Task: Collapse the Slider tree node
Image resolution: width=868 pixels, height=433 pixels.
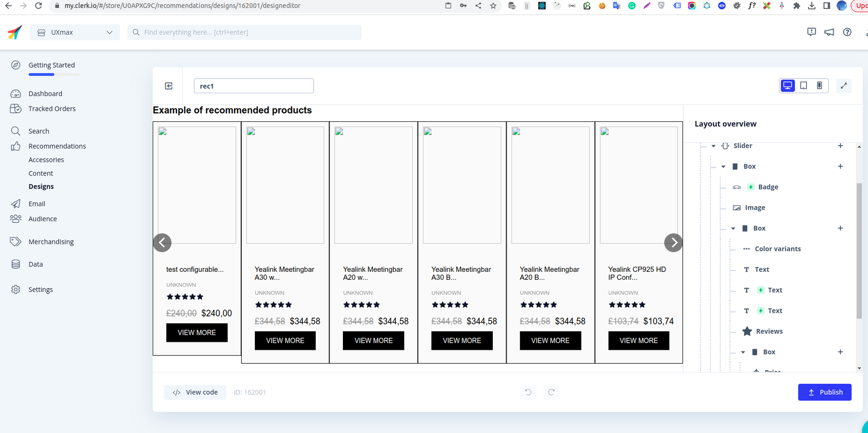Action: point(713,146)
